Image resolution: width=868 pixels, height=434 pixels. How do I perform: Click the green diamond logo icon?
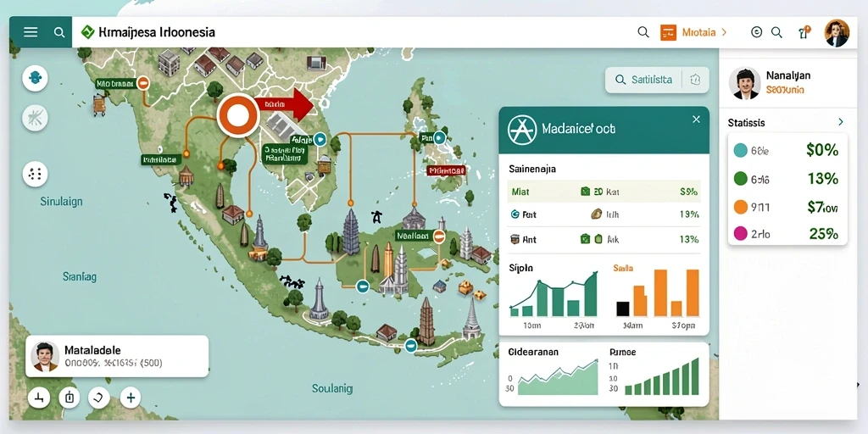click(87, 32)
